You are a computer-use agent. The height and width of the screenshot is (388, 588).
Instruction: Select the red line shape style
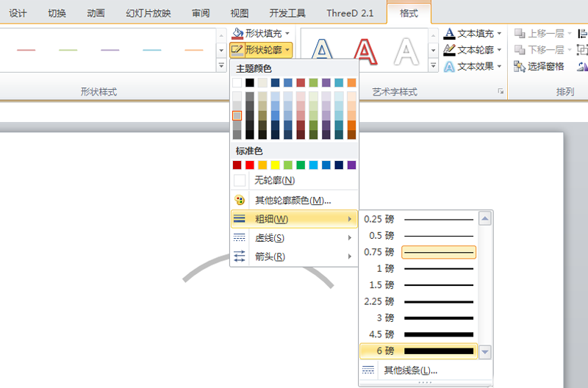click(x=26, y=50)
